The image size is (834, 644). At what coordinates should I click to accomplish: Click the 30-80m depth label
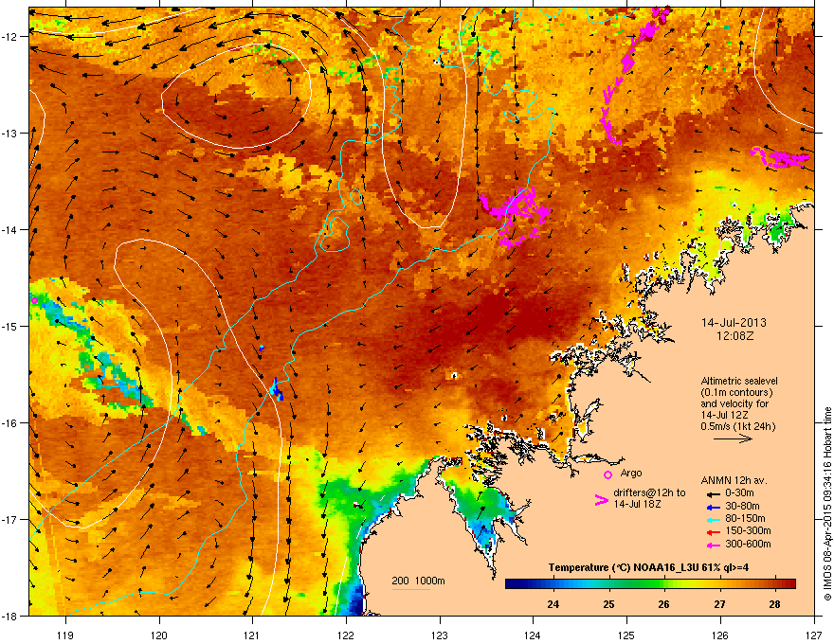[x=742, y=507]
